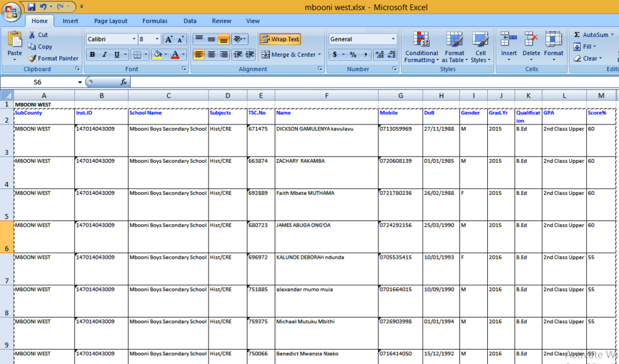The image size is (619, 364).
Task: Decrease decimal places
Action: pyautogui.click(x=392, y=54)
